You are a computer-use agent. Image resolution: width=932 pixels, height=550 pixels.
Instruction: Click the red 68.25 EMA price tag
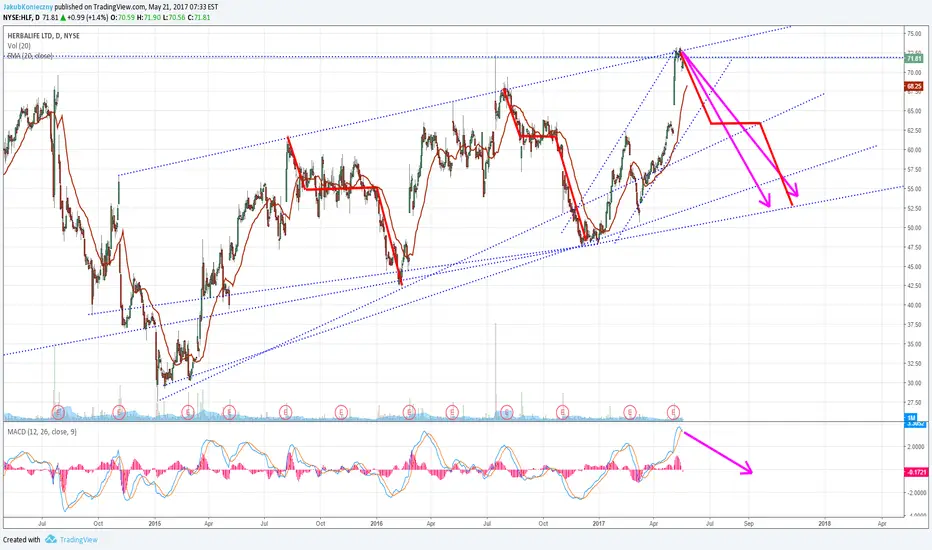click(x=914, y=87)
